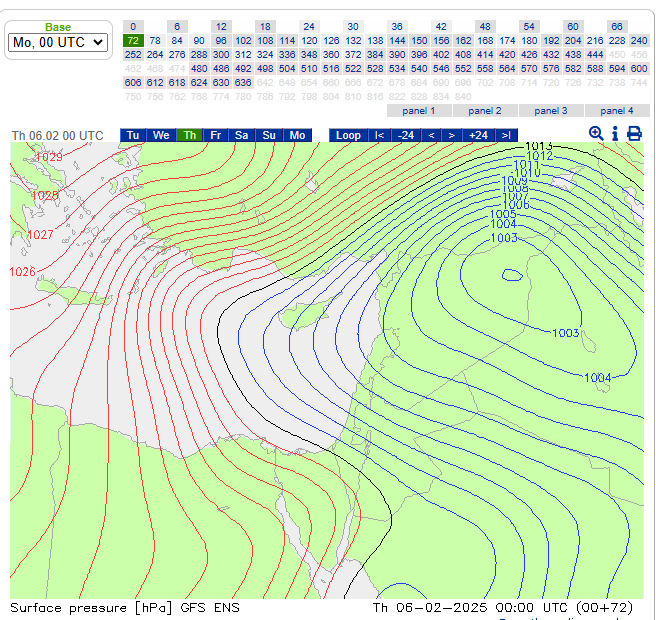Switch to Fr day tab

[215, 135]
